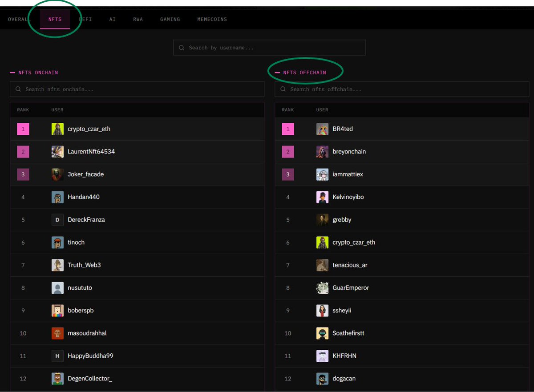Viewport: 534px width, 392px height.
Task: Open onchain crypto_czar_eth username at rank 1
Action: click(x=89, y=129)
